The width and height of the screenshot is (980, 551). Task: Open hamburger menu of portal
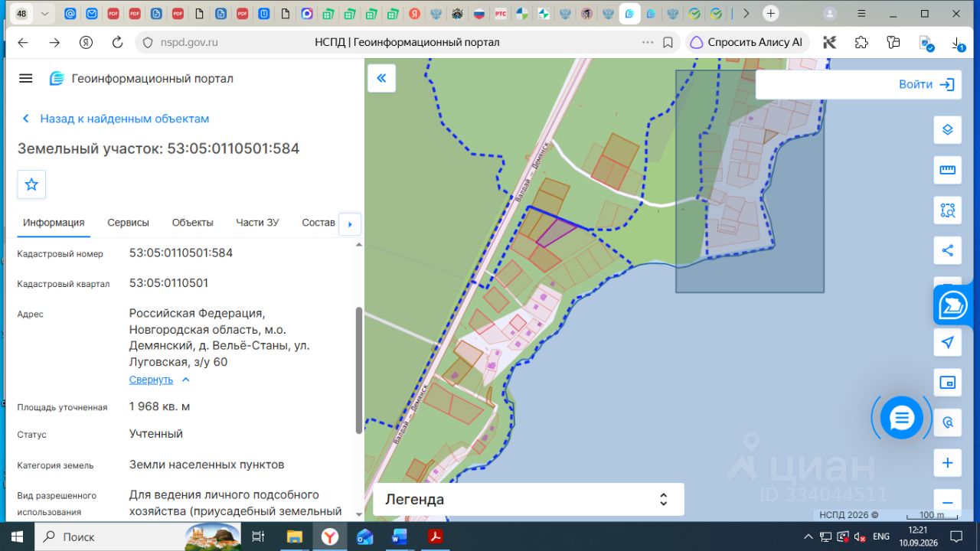click(26, 78)
